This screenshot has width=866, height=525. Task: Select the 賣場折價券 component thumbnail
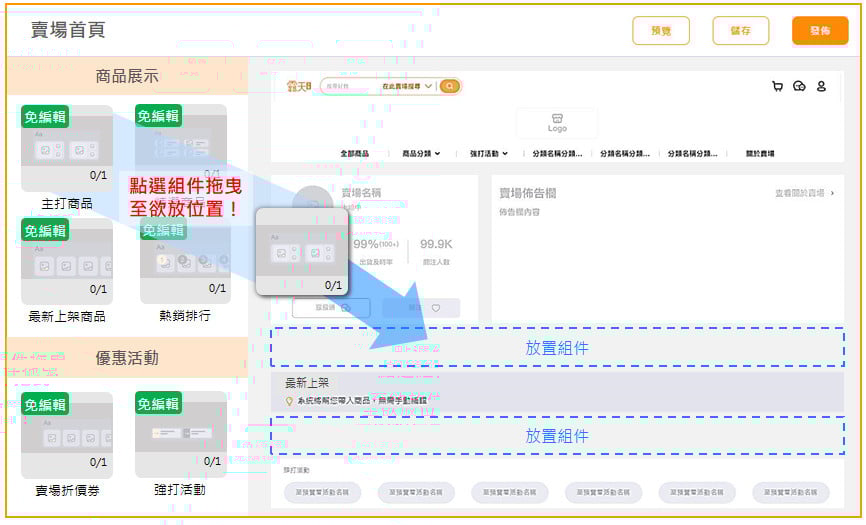[x=67, y=435]
